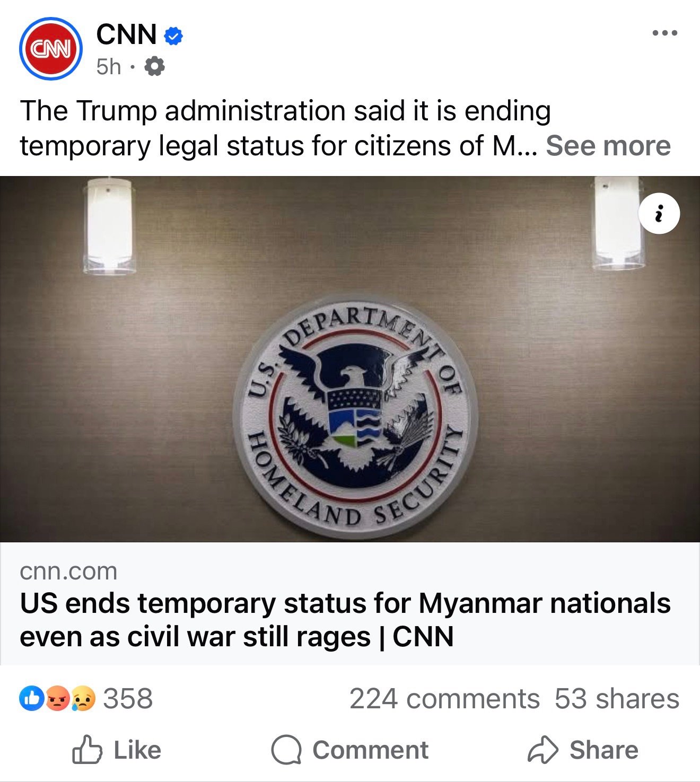
Task: Click the arrow Share icon
Action: click(x=542, y=750)
